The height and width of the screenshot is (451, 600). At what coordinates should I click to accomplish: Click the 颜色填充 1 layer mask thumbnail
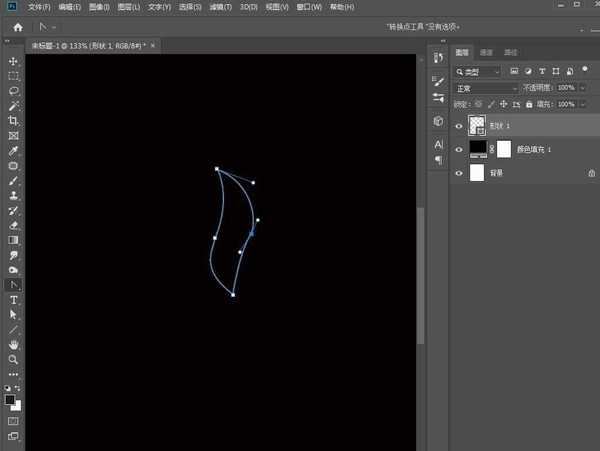click(504, 149)
